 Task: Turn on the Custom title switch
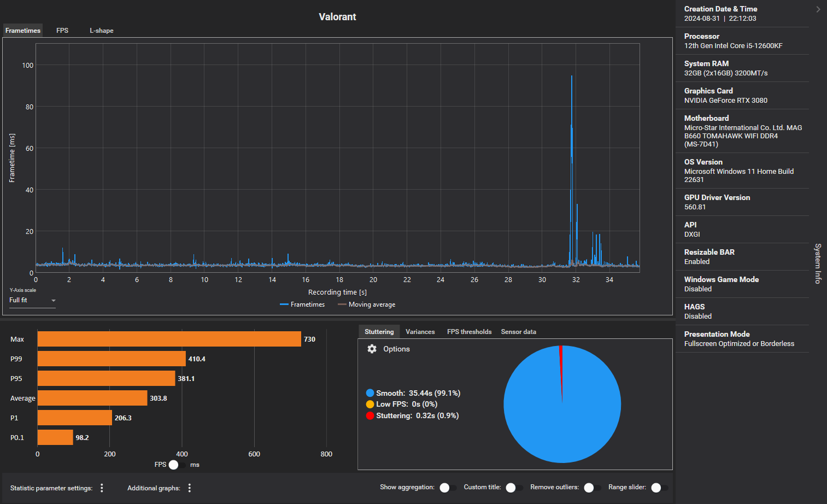[514, 488]
